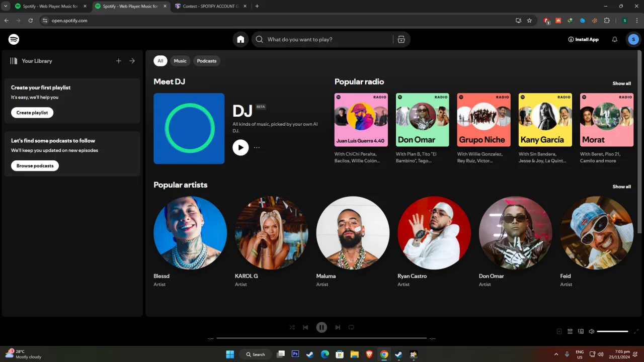The width and height of the screenshot is (644, 362).
Task: Filter the home feed by Music
Action: coord(180,61)
